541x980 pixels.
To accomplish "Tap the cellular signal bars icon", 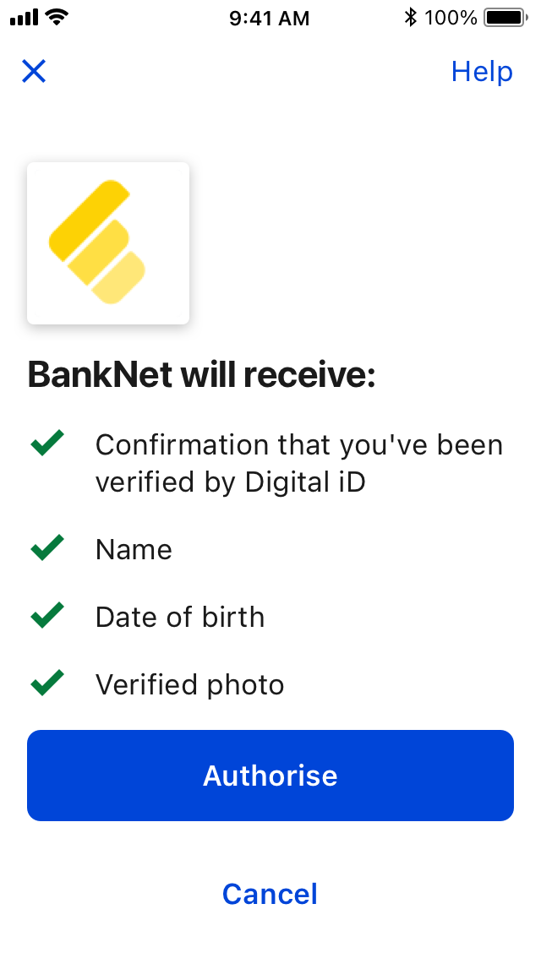I will pos(25,18).
